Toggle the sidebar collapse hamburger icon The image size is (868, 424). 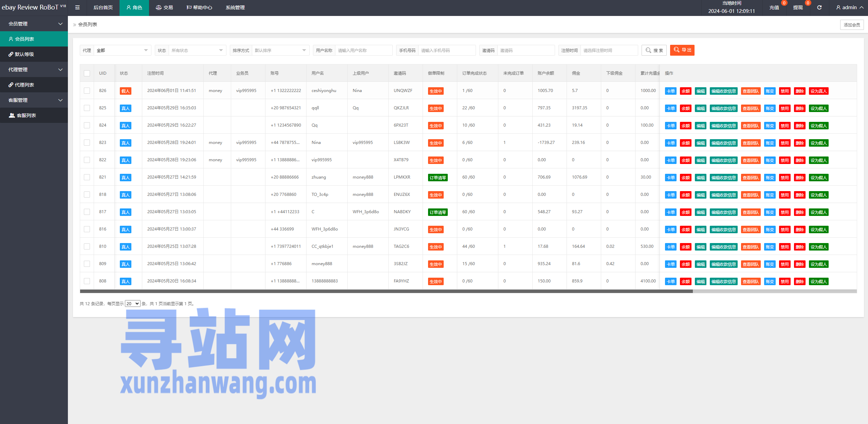77,7
